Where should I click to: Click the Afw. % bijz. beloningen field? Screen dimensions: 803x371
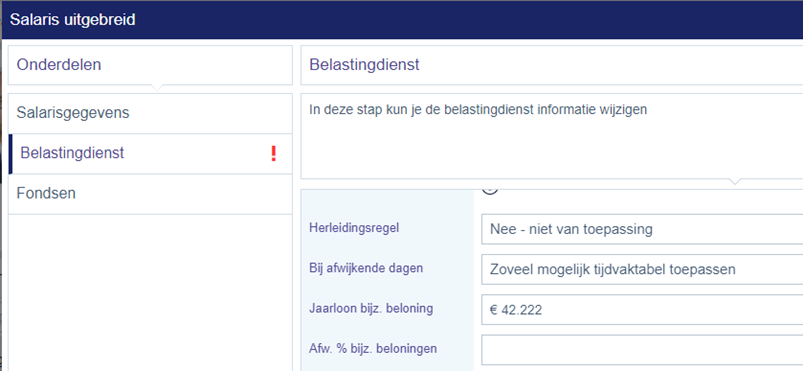(x=642, y=349)
